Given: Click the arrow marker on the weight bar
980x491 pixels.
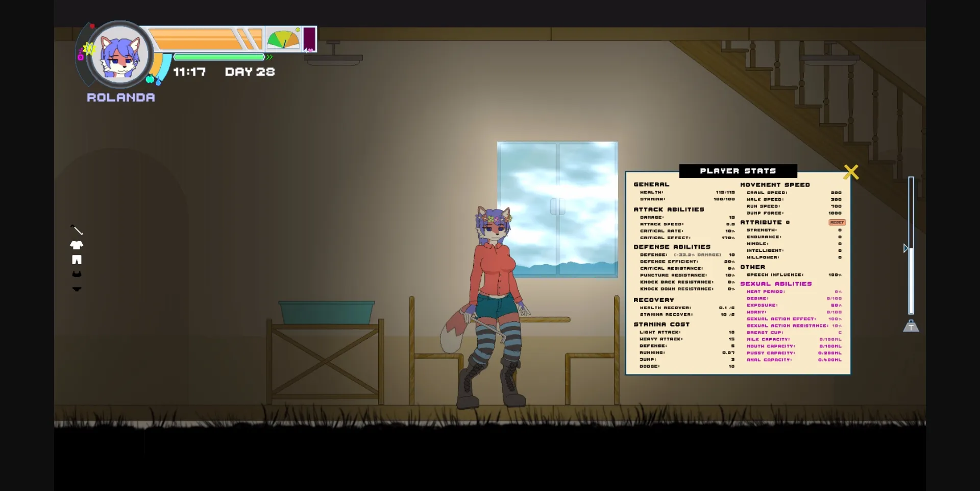Looking at the screenshot, I should tap(906, 249).
